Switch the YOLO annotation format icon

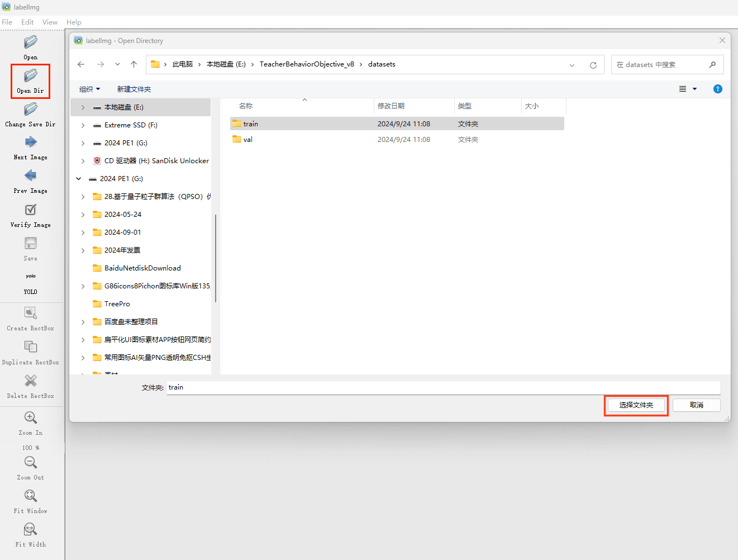31,276
